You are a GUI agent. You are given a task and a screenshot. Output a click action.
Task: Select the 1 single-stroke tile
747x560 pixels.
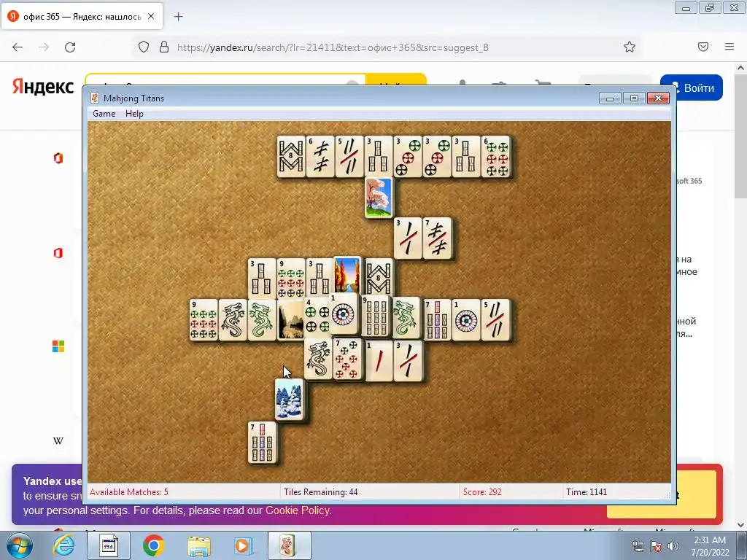(379, 361)
